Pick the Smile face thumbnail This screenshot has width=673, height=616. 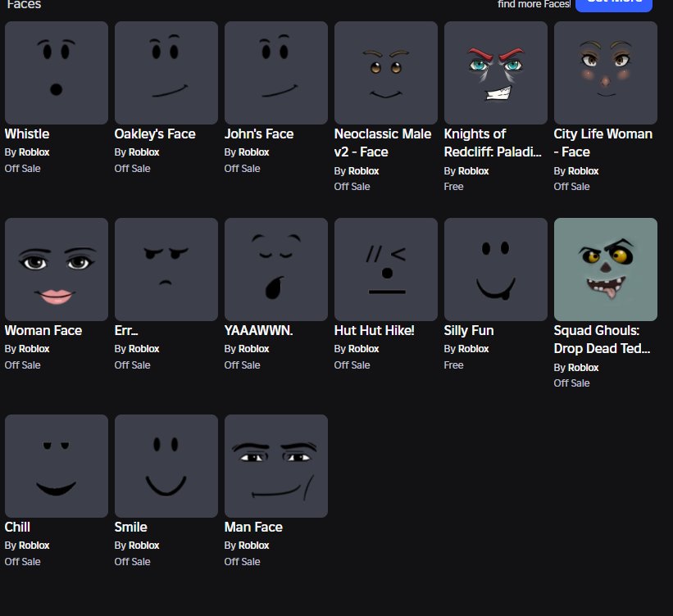tap(166, 466)
